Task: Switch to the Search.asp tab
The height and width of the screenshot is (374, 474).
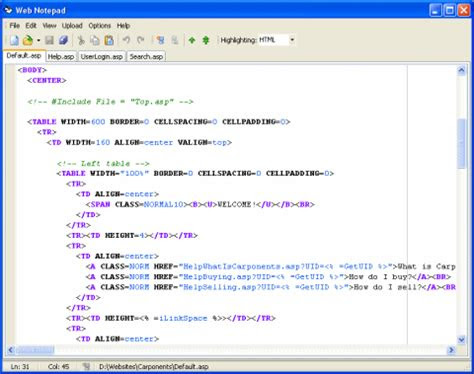Action: point(146,57)
